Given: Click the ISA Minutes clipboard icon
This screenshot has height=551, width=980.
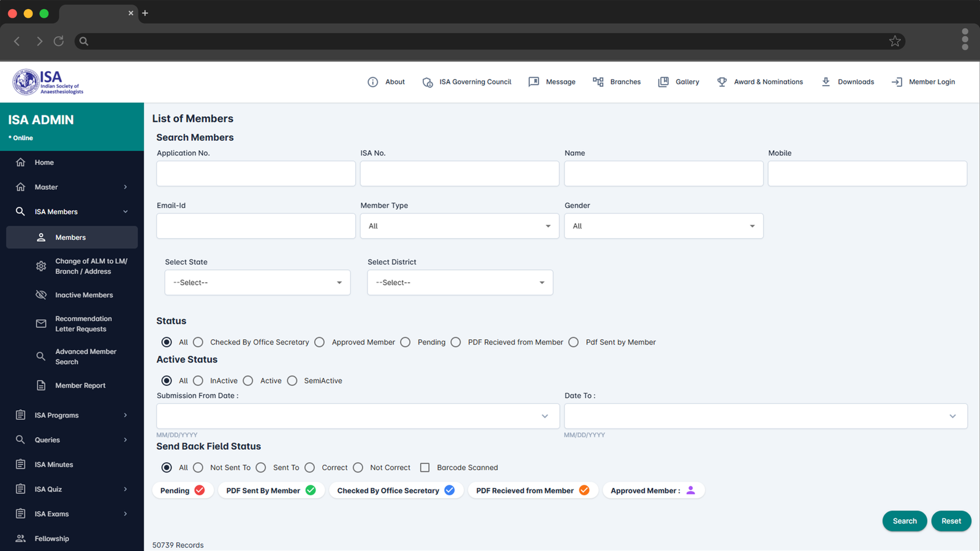Looking at the screenshot, I should pos(20,465).
